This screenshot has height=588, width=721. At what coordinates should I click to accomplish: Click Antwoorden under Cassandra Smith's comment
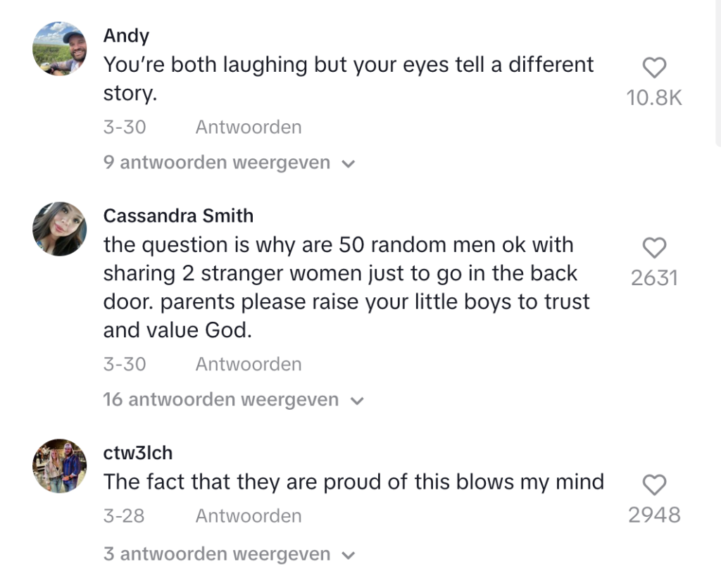pos(249,365)
